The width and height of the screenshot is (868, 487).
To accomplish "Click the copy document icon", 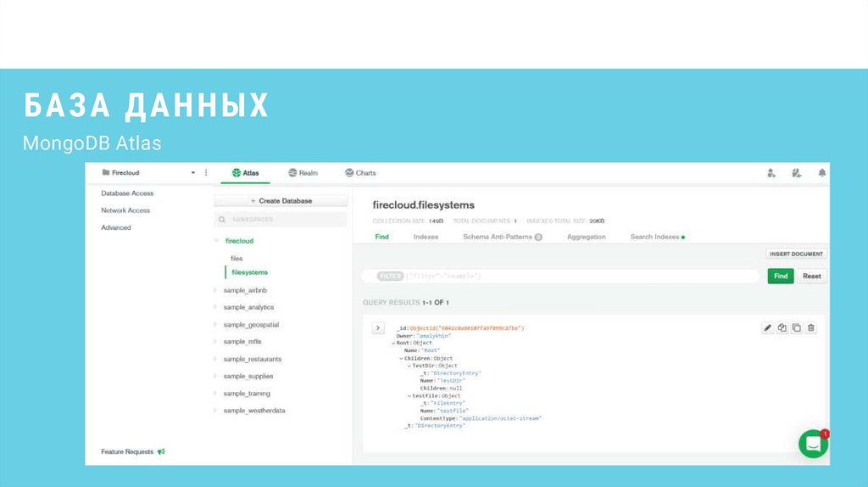I will 782,327.
